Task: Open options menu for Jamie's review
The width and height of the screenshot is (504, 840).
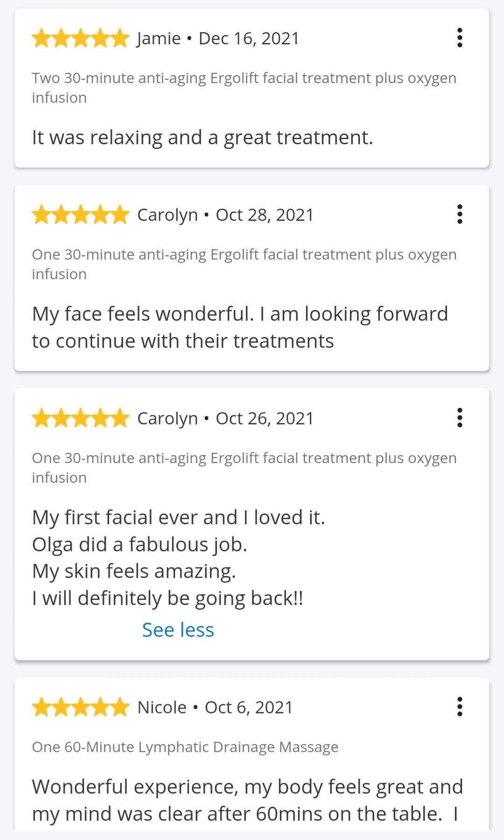Action: (x=460, y=38)
